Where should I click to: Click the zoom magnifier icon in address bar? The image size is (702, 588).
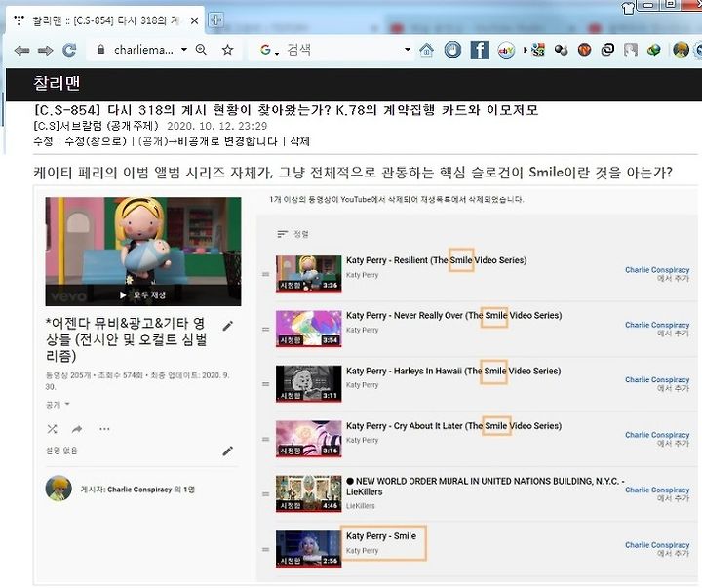pos(201,50)
